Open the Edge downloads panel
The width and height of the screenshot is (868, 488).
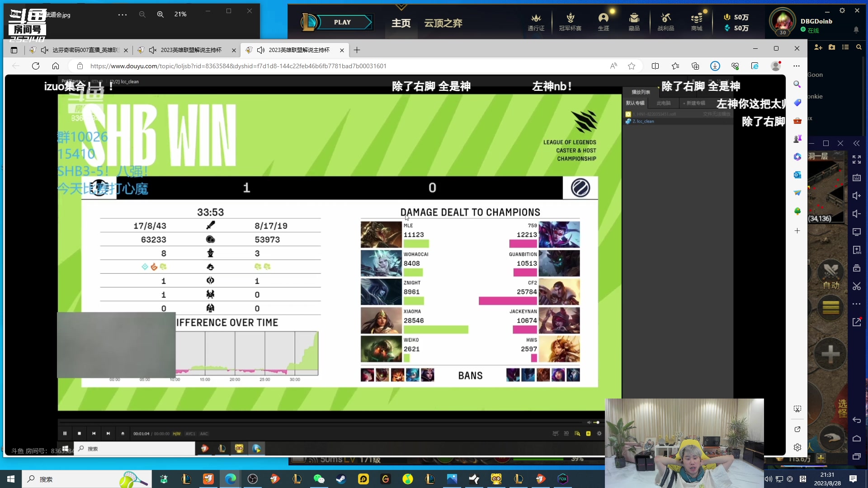click(715, 66)
